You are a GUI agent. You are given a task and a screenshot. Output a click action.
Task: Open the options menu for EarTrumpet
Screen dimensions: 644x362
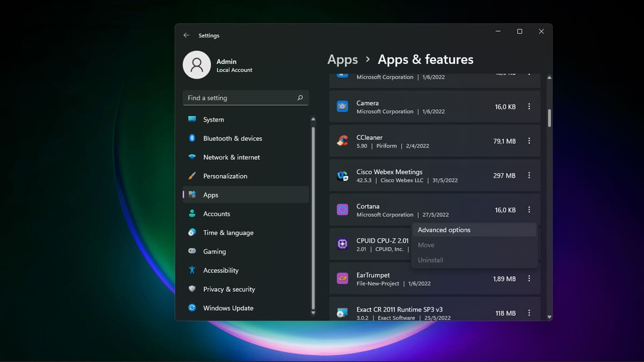point(529,278)
